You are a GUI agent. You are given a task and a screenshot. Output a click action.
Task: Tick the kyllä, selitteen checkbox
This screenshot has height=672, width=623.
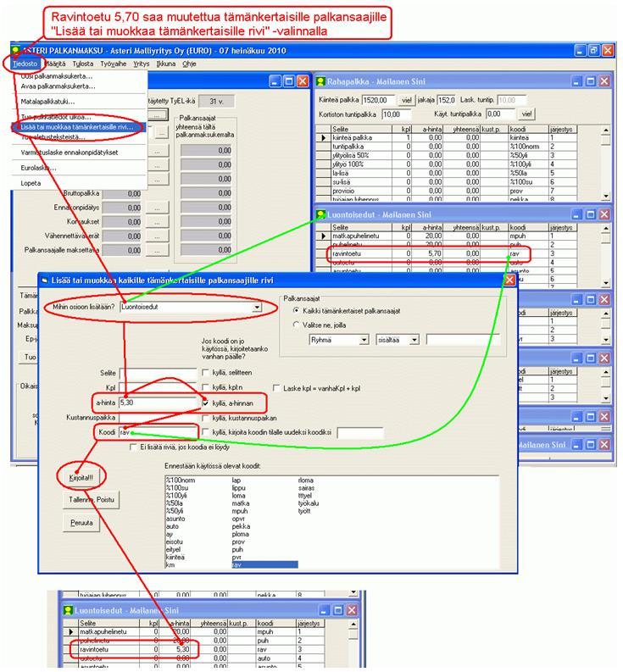pos(205,372)
